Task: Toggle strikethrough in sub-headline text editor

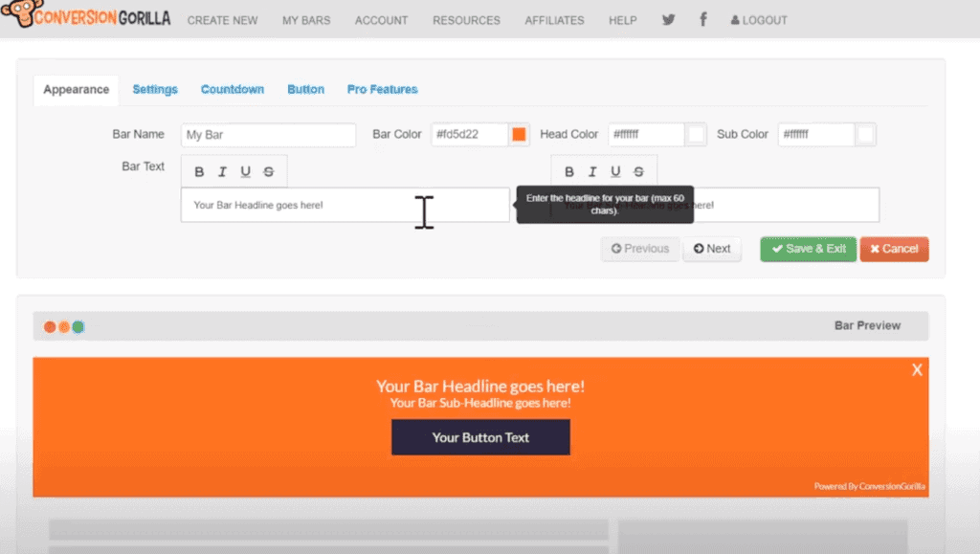Action: pos(638,172)
